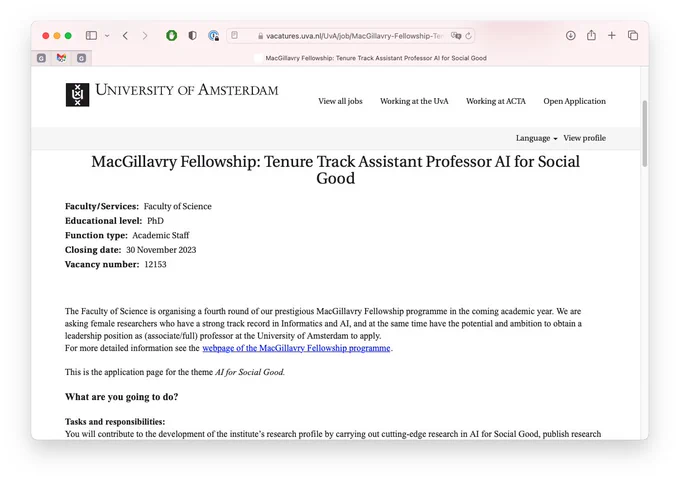Switch to the third pinned tab

[x=81, y=58]
